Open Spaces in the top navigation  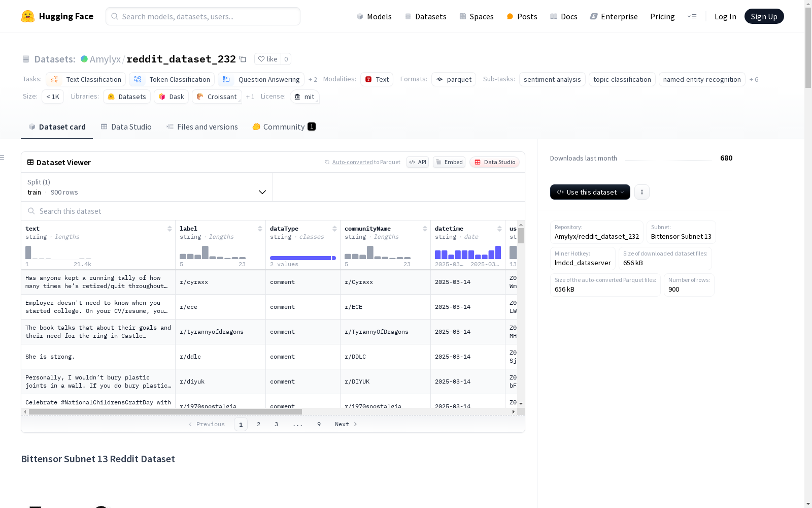click(477, 16)
